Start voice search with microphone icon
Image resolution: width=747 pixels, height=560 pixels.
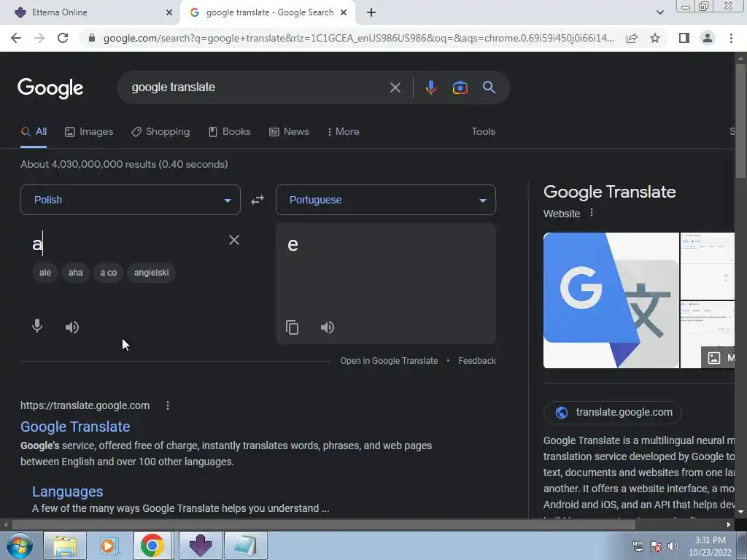click(430, 87)
